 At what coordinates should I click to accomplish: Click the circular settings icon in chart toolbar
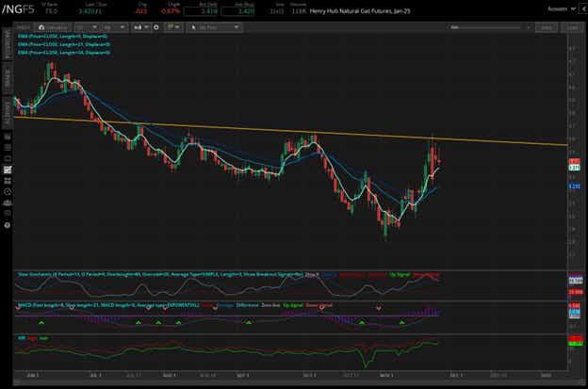click(x=156, y=27)
